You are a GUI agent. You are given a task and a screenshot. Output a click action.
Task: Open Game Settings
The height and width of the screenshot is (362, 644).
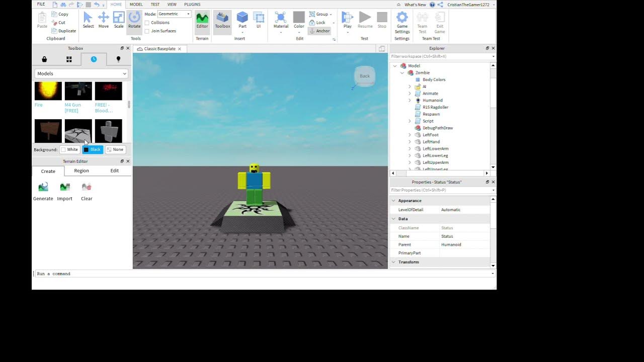click(402, 23)
